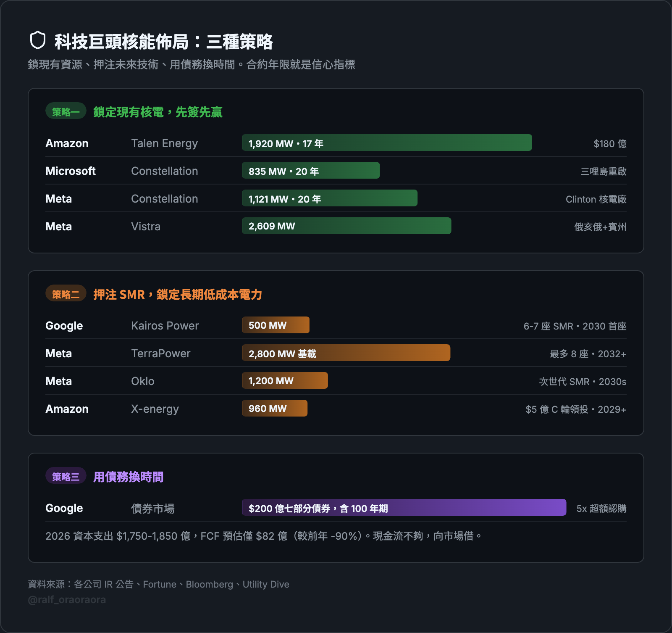The height and width of the screenshot is (633, 672).
Task: Click the Oklo 1,200 MW bar
Action: (x=285, y=381)
